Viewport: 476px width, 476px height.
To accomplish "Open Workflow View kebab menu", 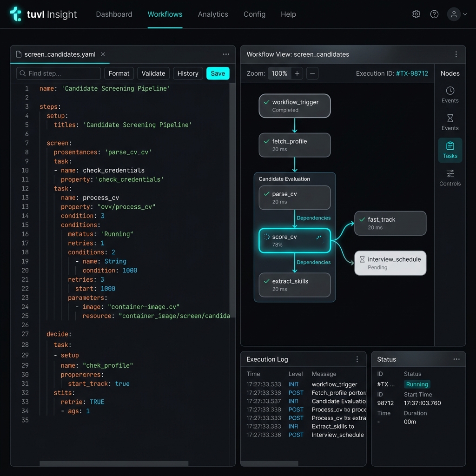I will pos(456,54).
